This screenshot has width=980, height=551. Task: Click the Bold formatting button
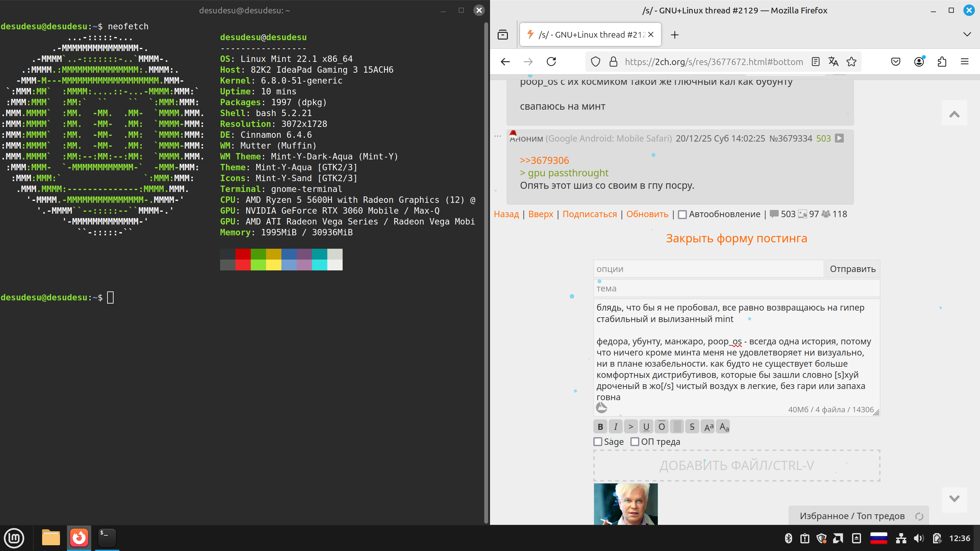click(600, 427)
